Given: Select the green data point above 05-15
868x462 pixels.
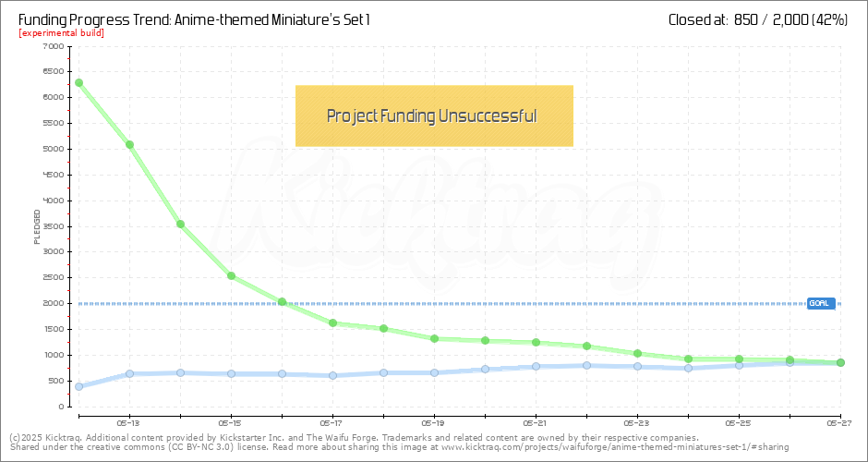Looking at the screenshot, I should 231,275.
